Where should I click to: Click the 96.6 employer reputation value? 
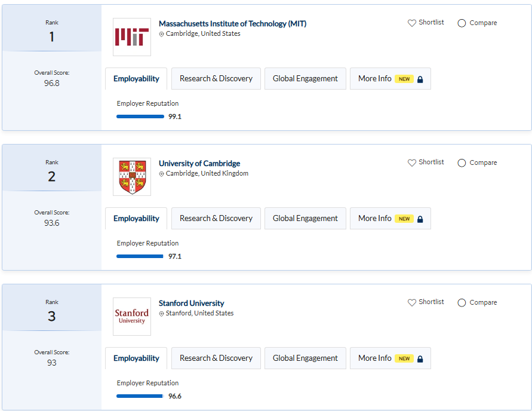coord(175,397)
